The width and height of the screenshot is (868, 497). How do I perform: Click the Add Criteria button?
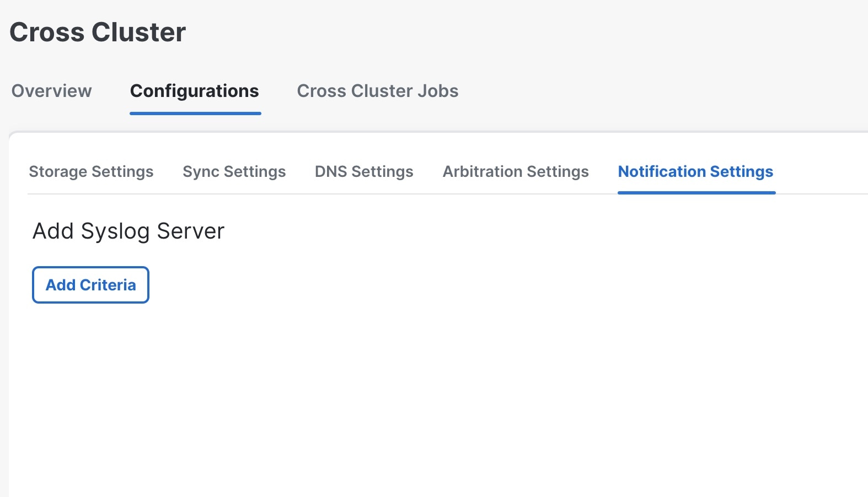click(90, 285)
